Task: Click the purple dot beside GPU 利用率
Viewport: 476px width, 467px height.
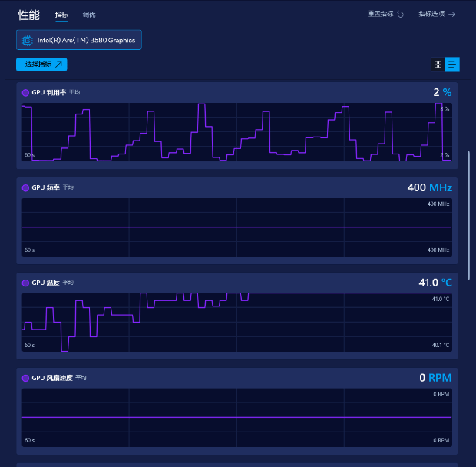Action: (25, 93)
